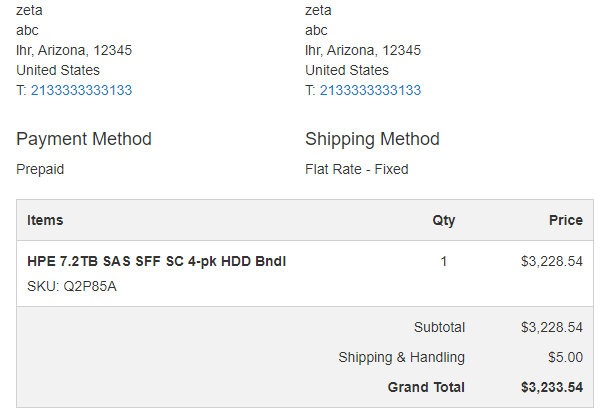Screen dimensions: 606x415
Task: Click the Shipping & Handling label
Action: click(401, 357)
